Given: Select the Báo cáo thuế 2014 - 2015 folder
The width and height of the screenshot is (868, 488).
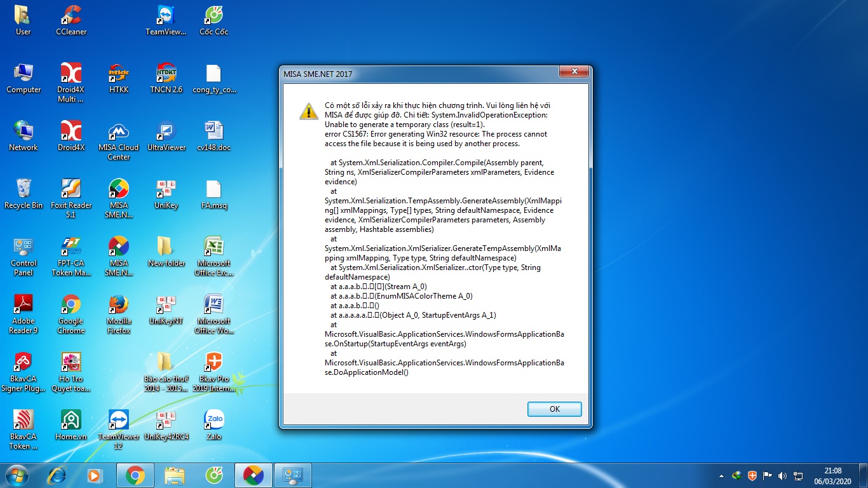Looking at the screenshot, I should coord(166,372).
